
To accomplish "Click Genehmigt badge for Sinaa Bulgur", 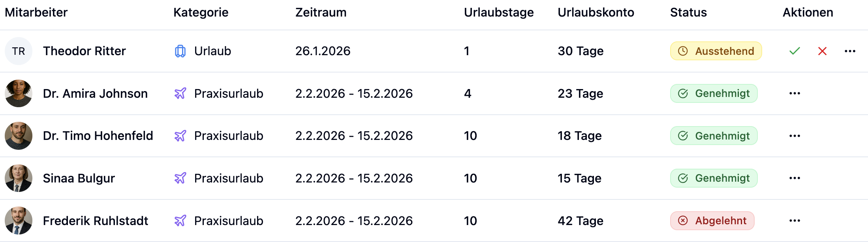I will tap(714, 178).
